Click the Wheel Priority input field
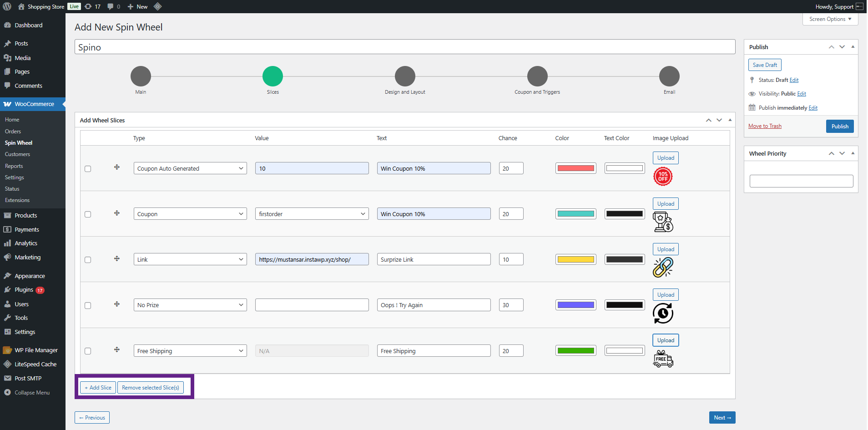The width and height of the screenshot is (868, 430). [801, 181]
